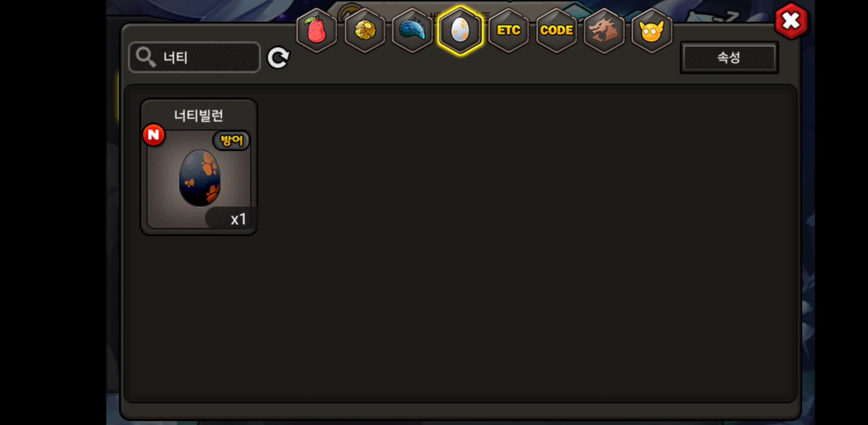
Task: Open the red fruit food tab
Action: click(x=316, y=30)
